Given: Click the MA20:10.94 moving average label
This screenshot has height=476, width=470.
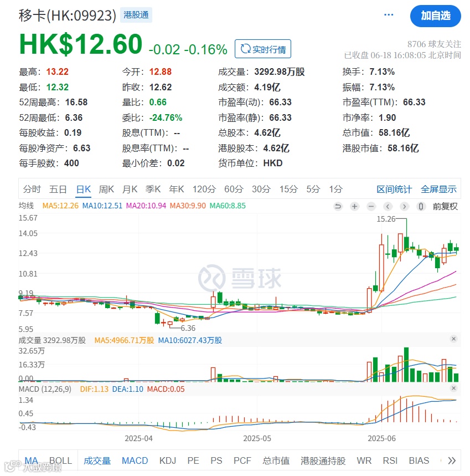Looking at the screenshot, I should point(146,206).
